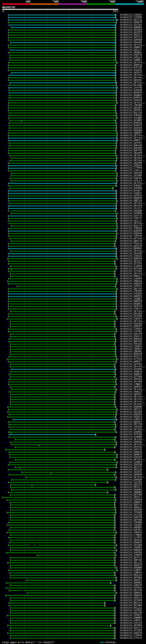
Task: Select hit label UniRef100_A5C2S6
Action: [x=131, y=470]
